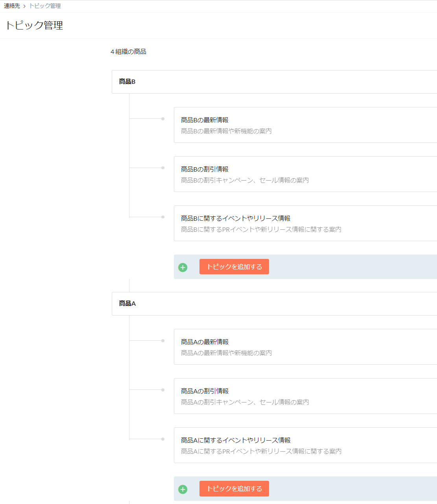Click the green plus icon under 商品A

click(183, 489)
